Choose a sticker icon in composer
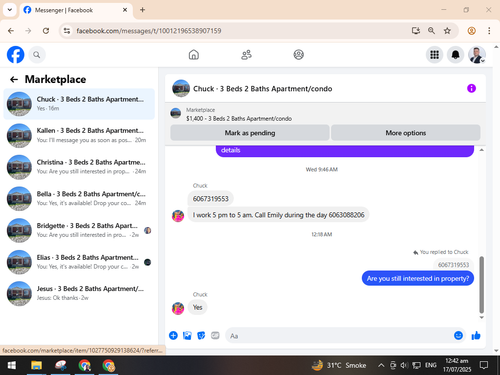 201,335
